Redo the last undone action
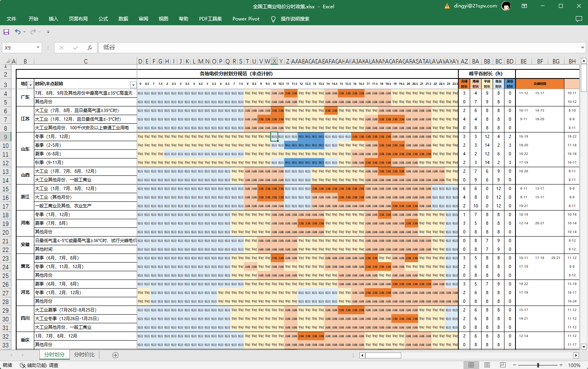Screen dimensions: 588x369 click(x=33, y=32)
